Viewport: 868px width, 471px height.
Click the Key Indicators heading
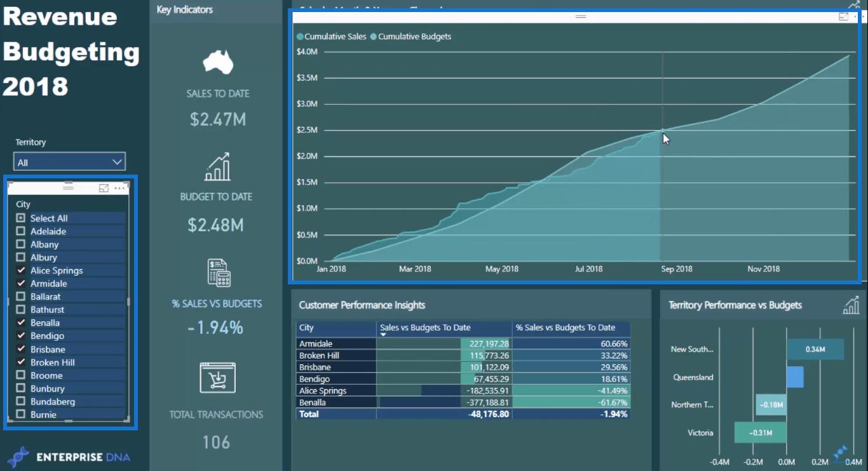(185, 10)
